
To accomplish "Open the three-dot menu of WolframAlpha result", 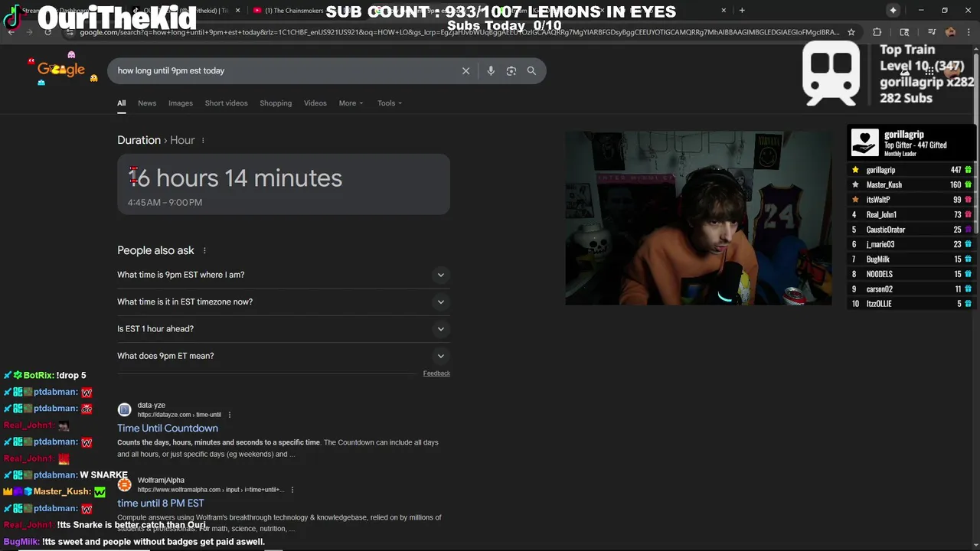I will tap(292, 490).
